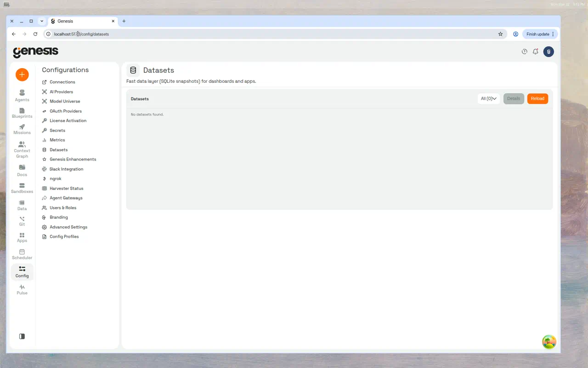Open the All (0) filter dropdown
The image size is (588, 368).
(489, 98)
